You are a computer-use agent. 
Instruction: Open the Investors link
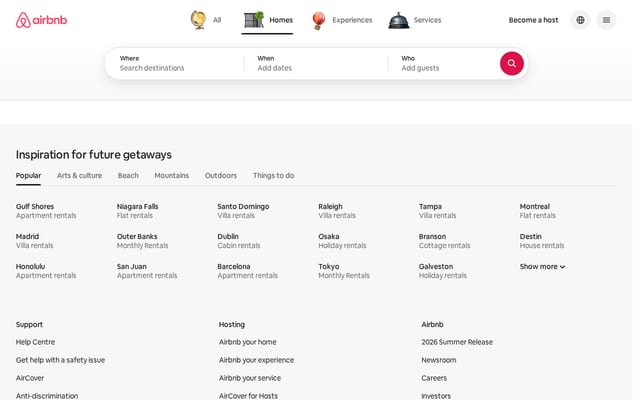point(436,396)
